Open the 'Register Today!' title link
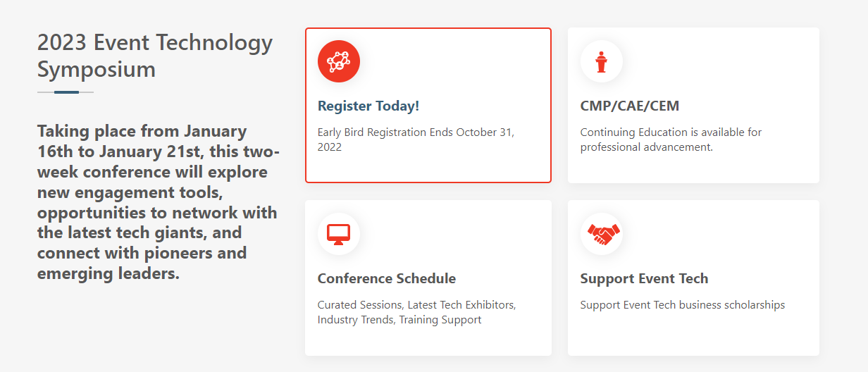 tap(368, 106)
